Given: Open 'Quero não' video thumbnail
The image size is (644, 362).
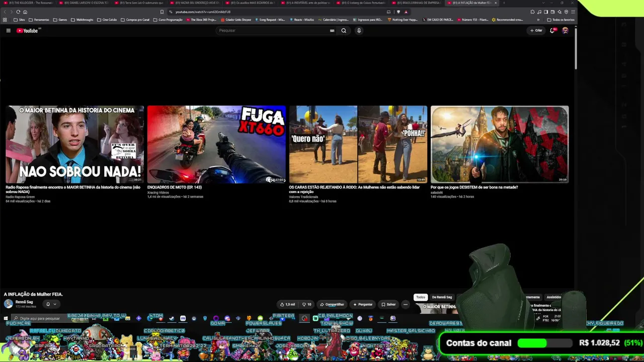Looking at the screenshot, I should (x=358, y=144).
